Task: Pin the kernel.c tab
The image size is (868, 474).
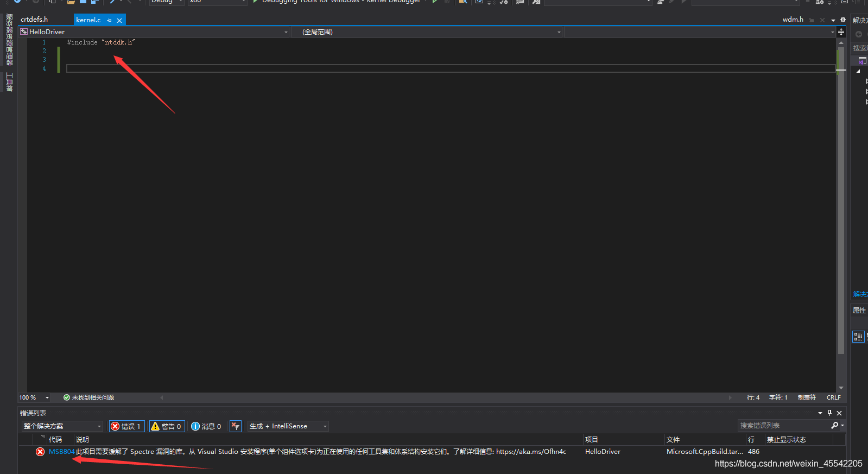Action: click(x=110, y=20)
